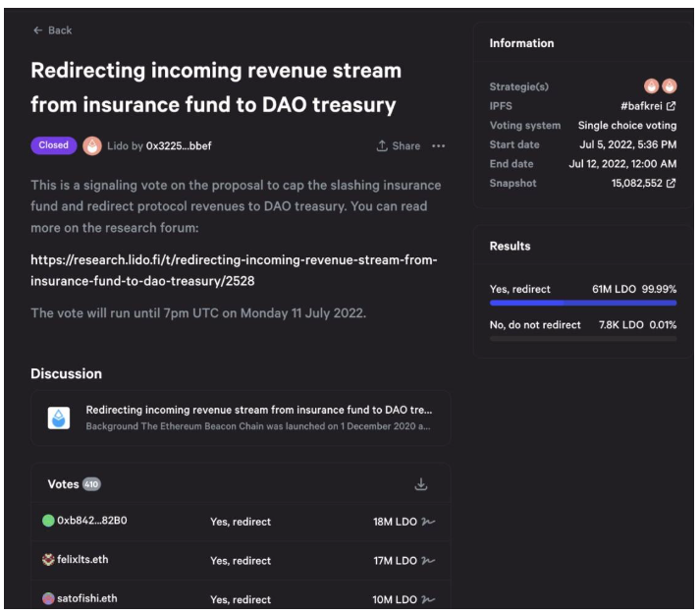Click the end date "Jul 12, 2022, 12:00 AM"
Screen dimensions: 700x614
[622, 163]
